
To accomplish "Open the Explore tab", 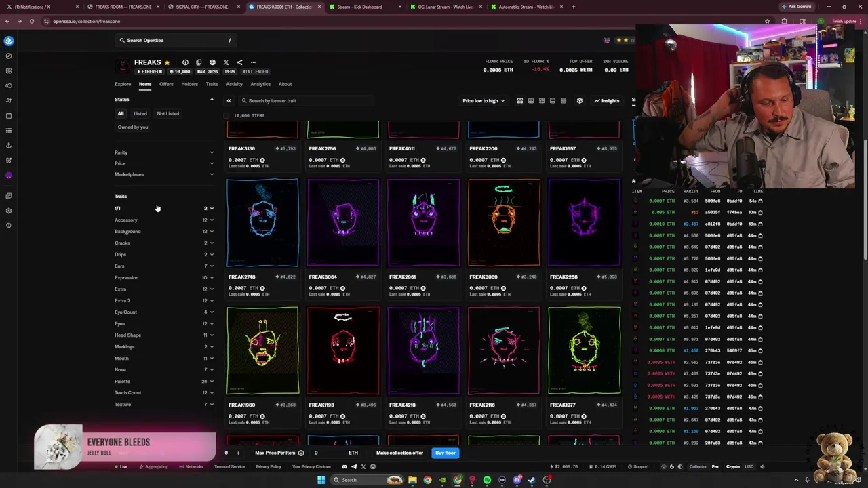I will (x=123, y=84).
